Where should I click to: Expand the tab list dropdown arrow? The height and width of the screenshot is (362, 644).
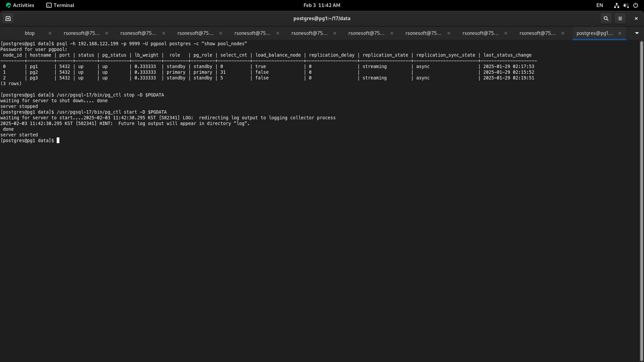(637, 33)
